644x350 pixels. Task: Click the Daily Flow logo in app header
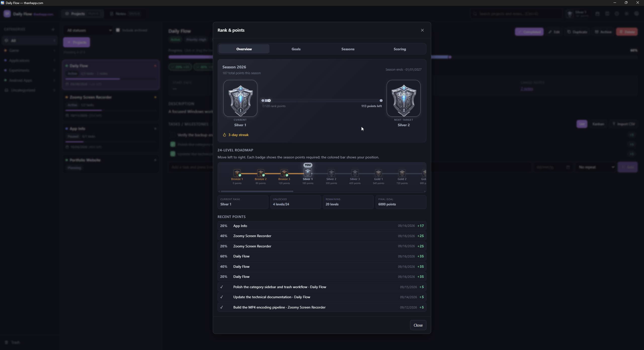[7, 14]
